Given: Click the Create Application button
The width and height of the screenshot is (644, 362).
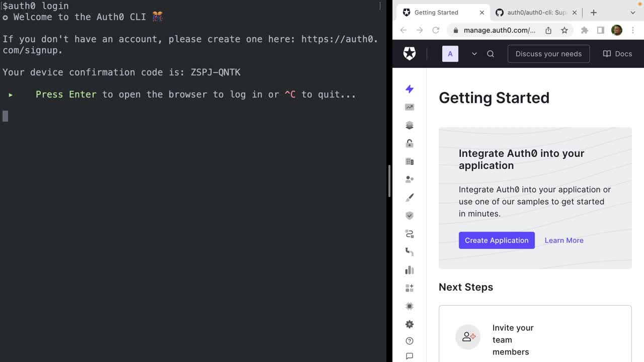Looking at the screenshot, I should [x=497, y=240].
